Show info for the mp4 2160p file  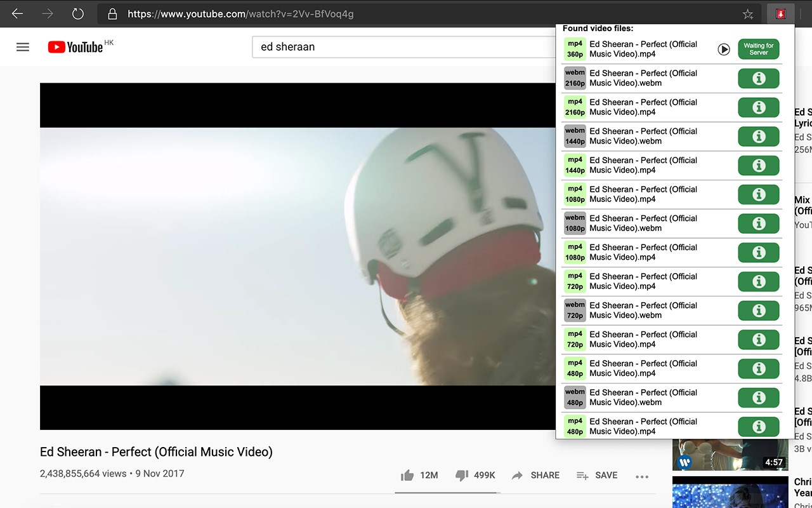coord(759,107)
